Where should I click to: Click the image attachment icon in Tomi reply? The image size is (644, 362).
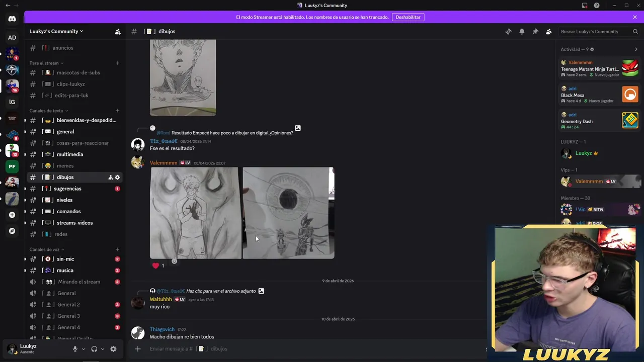[298, 128]
